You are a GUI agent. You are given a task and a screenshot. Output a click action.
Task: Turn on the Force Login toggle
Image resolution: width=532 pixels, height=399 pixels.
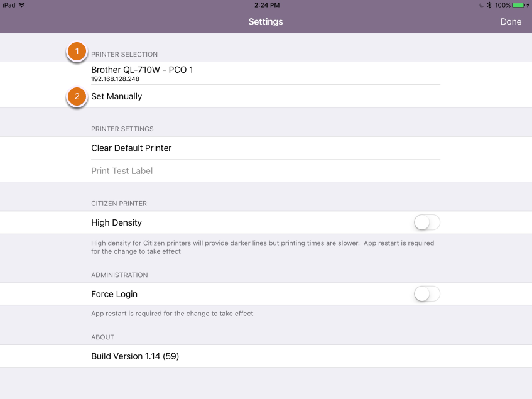427,294
